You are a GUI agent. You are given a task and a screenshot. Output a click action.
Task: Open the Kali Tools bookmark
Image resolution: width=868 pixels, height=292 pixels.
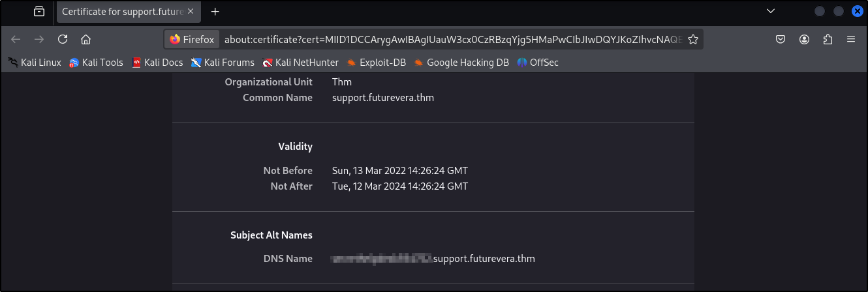[x=96, y=63]
